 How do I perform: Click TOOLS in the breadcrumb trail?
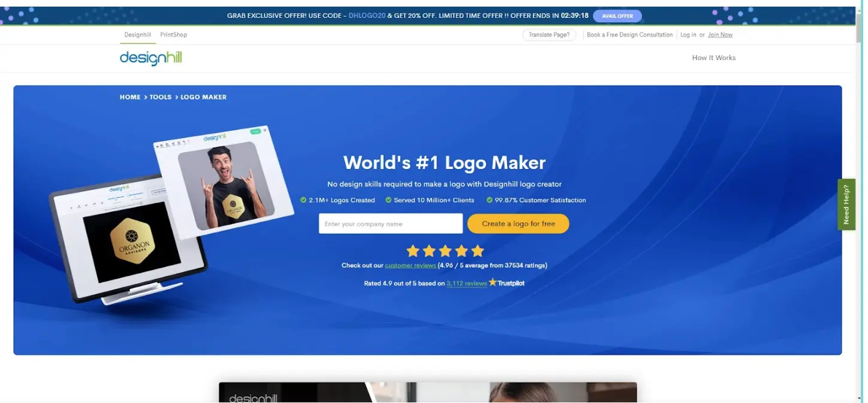[x=161, y=97]
